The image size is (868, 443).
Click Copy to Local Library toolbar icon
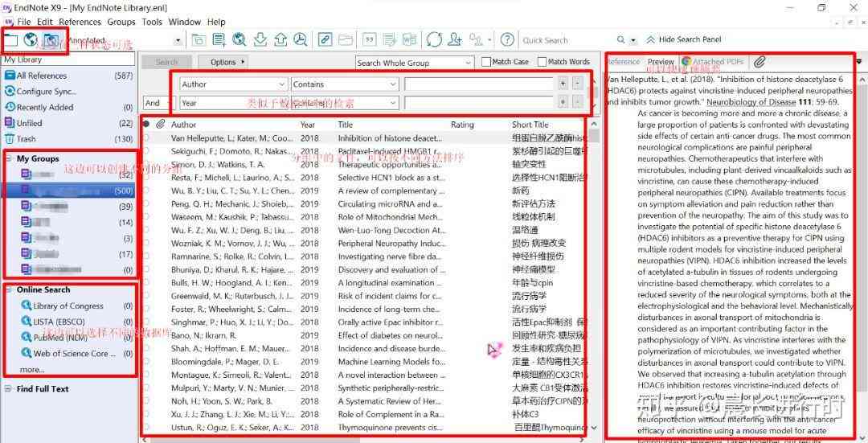[x=199, y=39]
